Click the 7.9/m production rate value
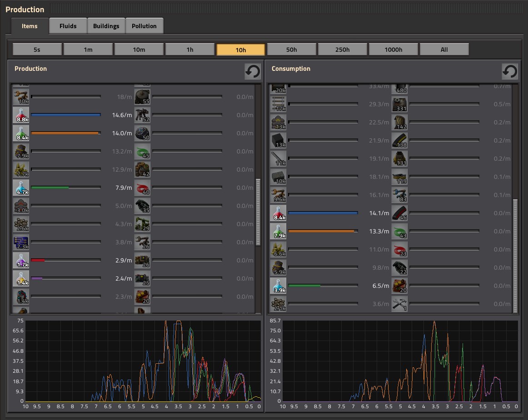This screenshot has width=528, height=420. [124, 188]
